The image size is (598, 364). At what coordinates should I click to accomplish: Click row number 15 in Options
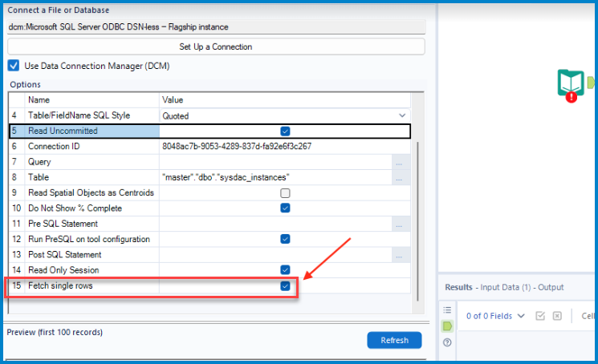pos(16,285)
